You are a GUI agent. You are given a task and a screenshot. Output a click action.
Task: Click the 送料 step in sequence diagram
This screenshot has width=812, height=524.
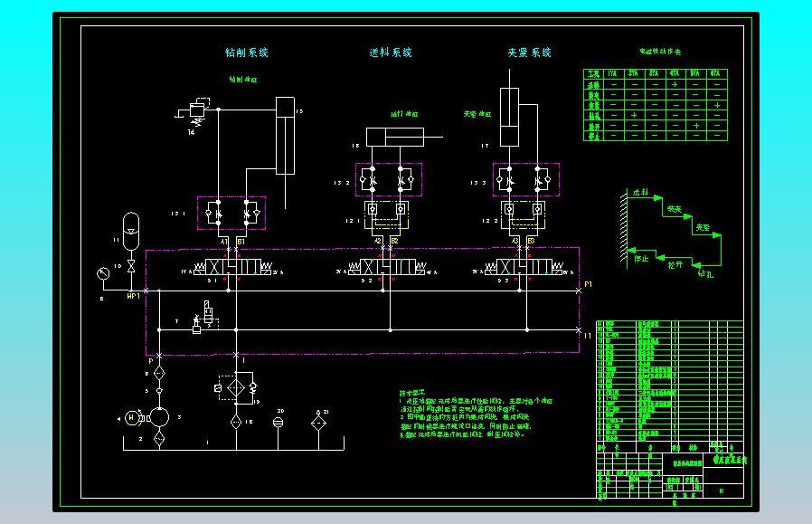[641, 192]
